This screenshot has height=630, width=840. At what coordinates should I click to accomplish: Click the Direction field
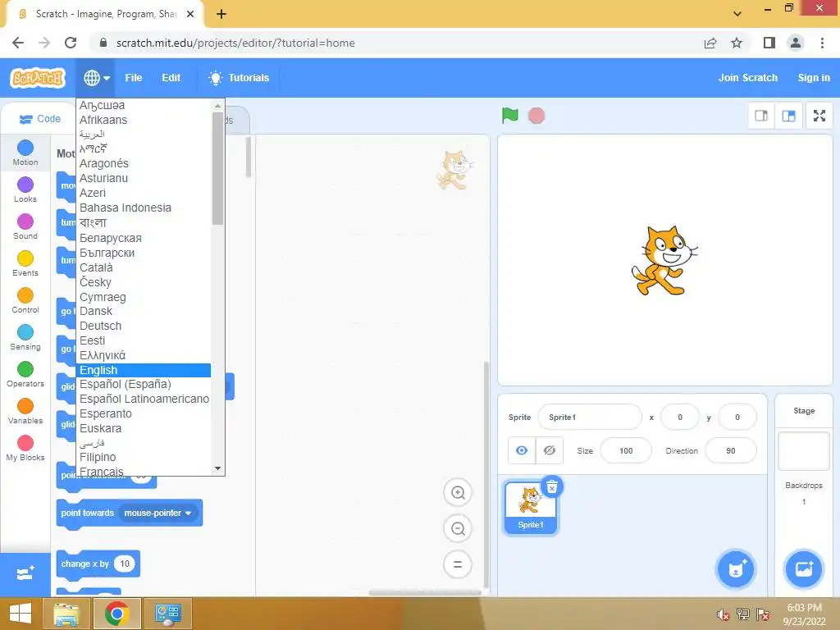click(x=731, y=450)
